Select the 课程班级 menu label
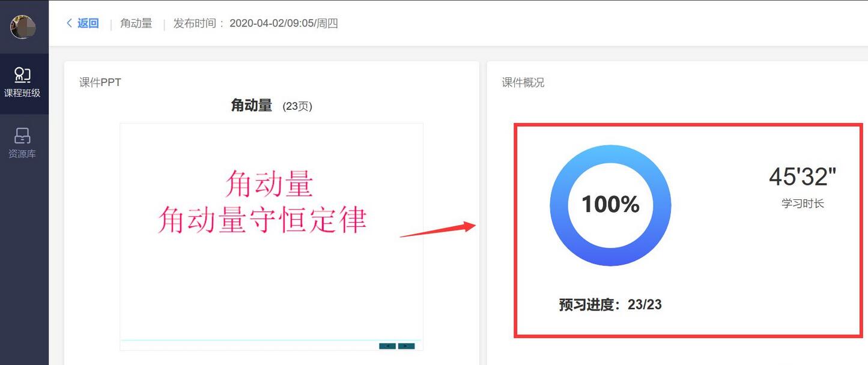The width and height of the screenshot is (868, 365). (x=22, y=93)
